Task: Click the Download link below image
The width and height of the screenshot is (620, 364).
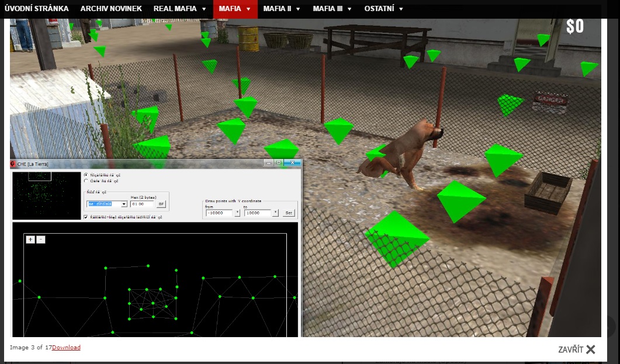Action: 66,348
